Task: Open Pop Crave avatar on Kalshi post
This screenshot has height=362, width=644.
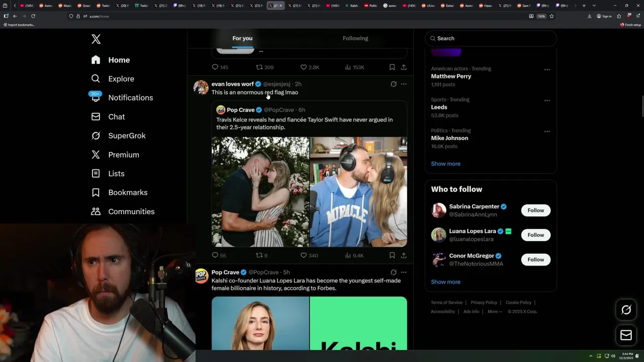Action: coord(201,276)
